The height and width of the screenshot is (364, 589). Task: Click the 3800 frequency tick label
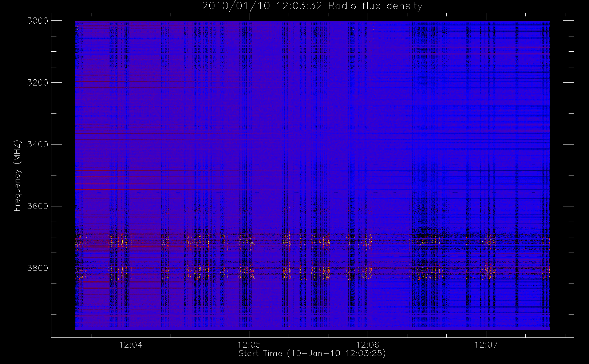pos(38,268)
